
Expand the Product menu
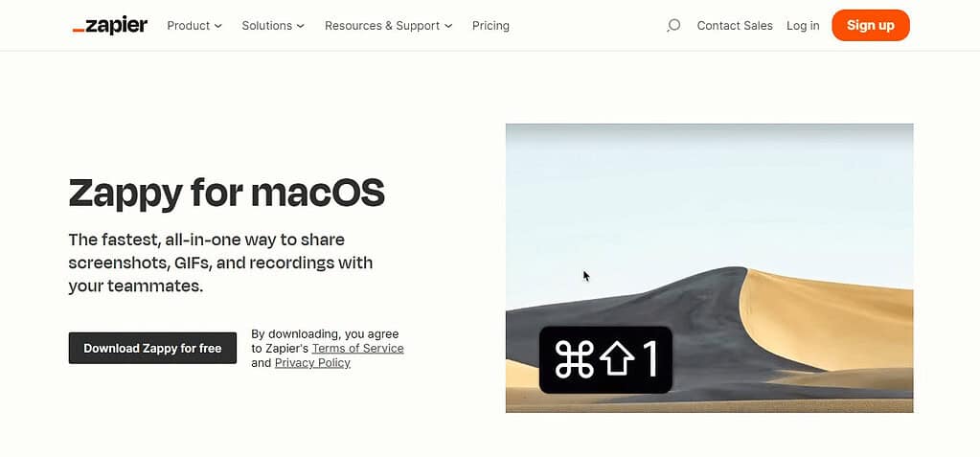194,26
